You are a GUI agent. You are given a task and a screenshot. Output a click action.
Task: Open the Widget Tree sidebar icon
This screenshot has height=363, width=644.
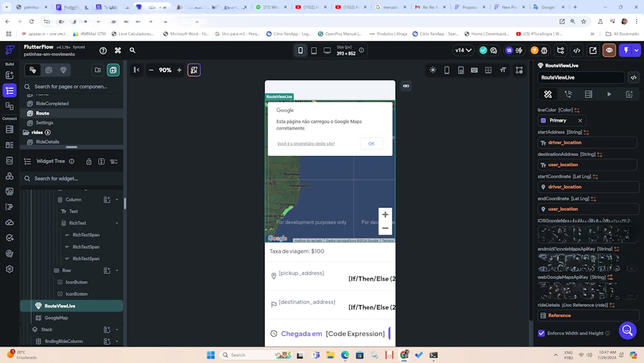10,90
